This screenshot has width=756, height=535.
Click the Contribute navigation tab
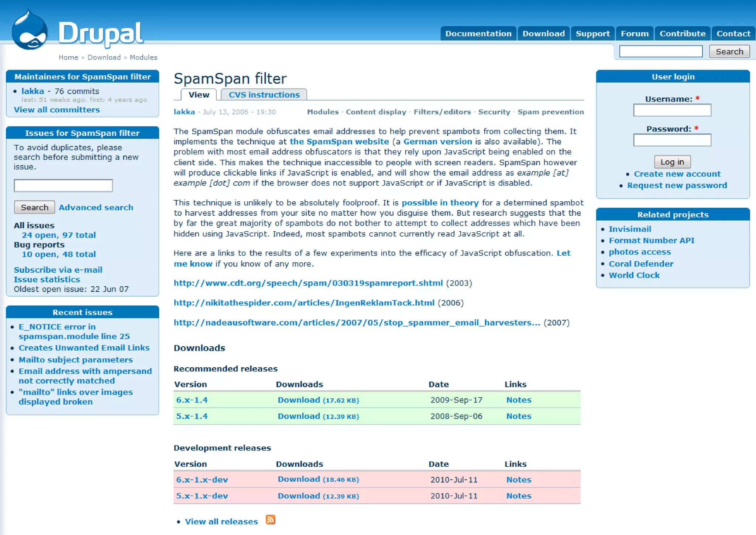tap(682, 34)
